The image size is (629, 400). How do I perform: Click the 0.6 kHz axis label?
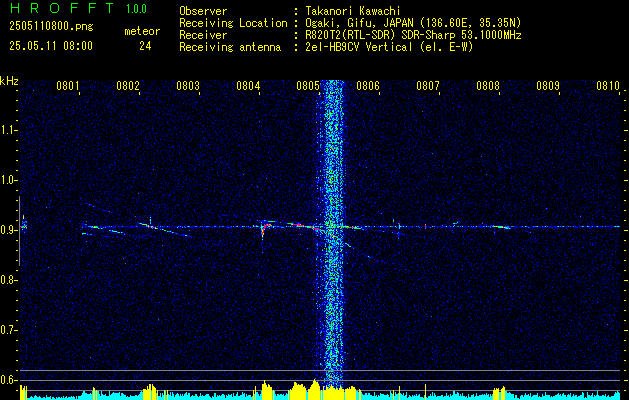pyautogui.click(x=8, y=380)
